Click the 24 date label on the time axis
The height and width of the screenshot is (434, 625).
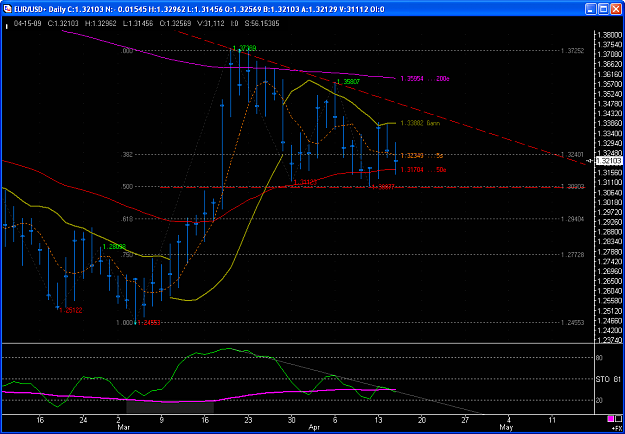click(x=83, y=420)
